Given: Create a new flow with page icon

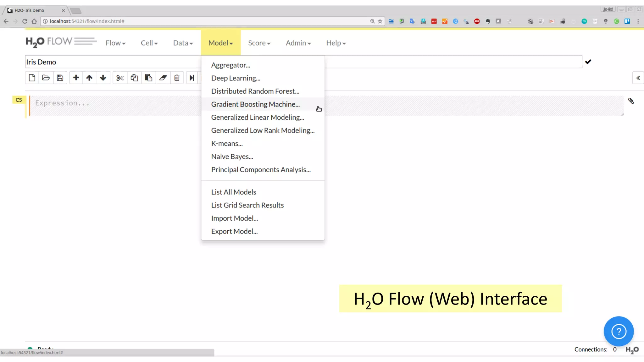Looking at the screenshot, I should point(32,78).
